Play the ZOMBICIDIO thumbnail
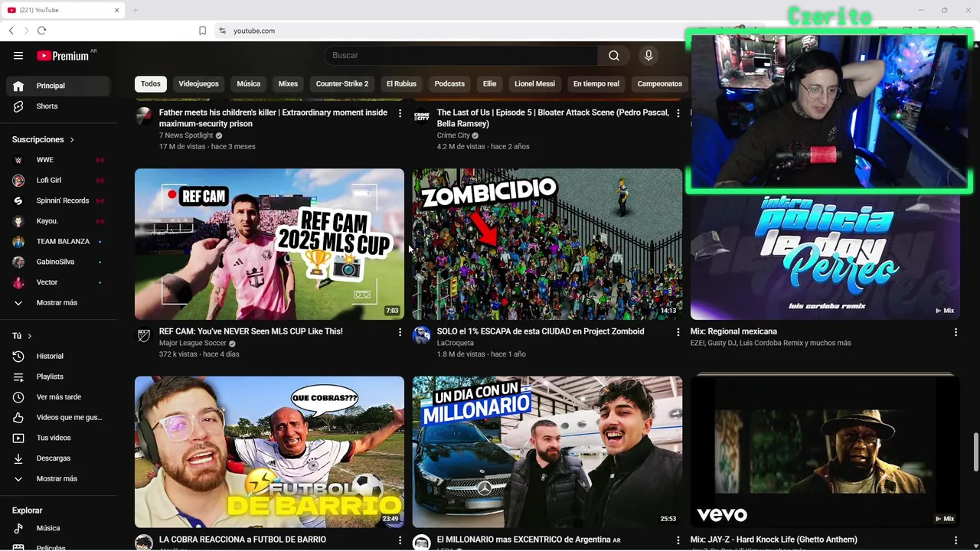Viewport: 980px width, 551px height. 547,244
